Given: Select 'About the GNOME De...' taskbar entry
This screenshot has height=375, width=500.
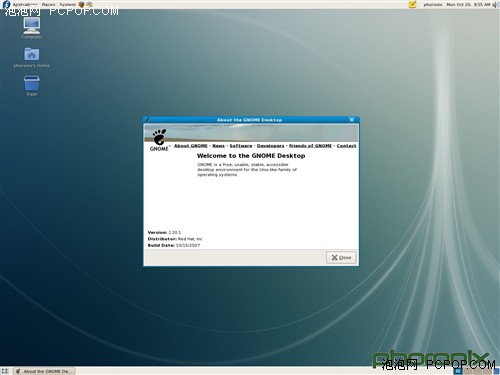Looking at the screenshot, I should pyautogui.click(x=44, y=371).
